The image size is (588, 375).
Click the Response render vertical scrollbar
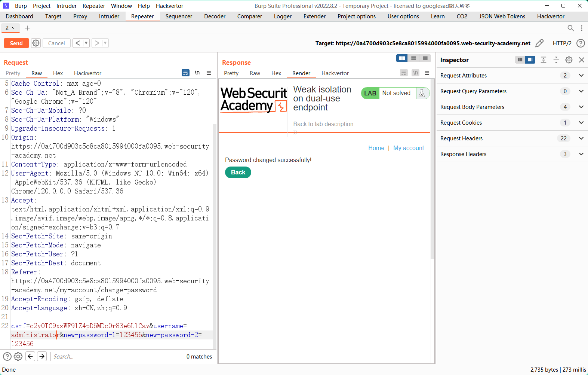432,169
